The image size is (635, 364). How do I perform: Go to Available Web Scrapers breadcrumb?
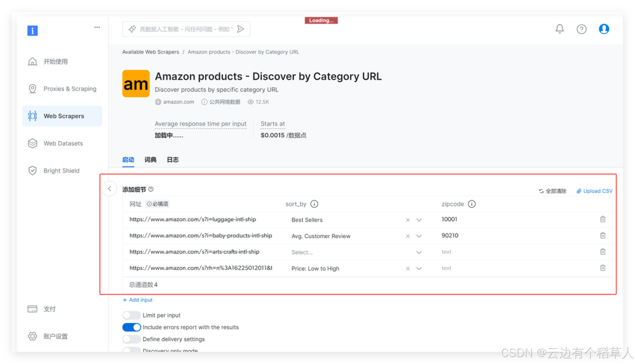pos(151,52)
